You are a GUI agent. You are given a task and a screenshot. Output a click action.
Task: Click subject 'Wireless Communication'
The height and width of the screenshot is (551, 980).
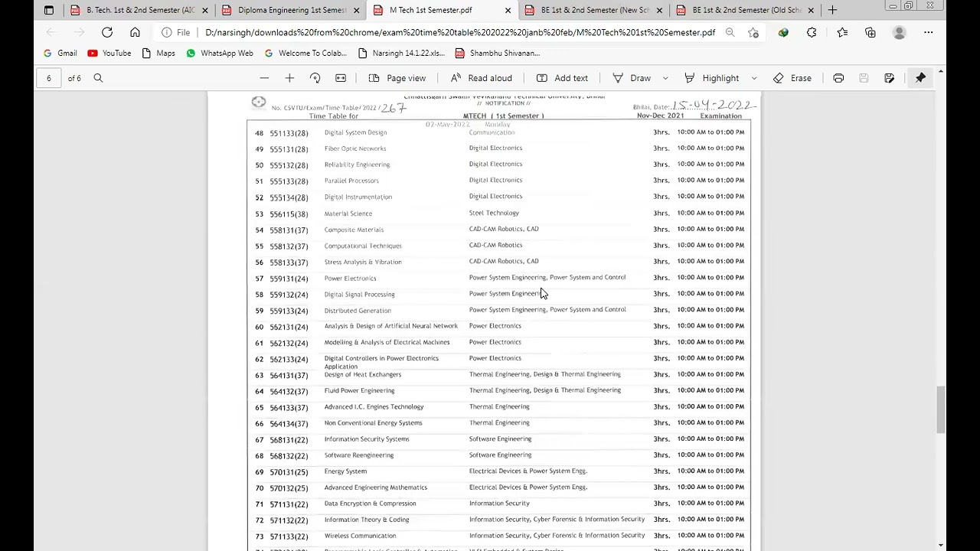tap(360, 536)
